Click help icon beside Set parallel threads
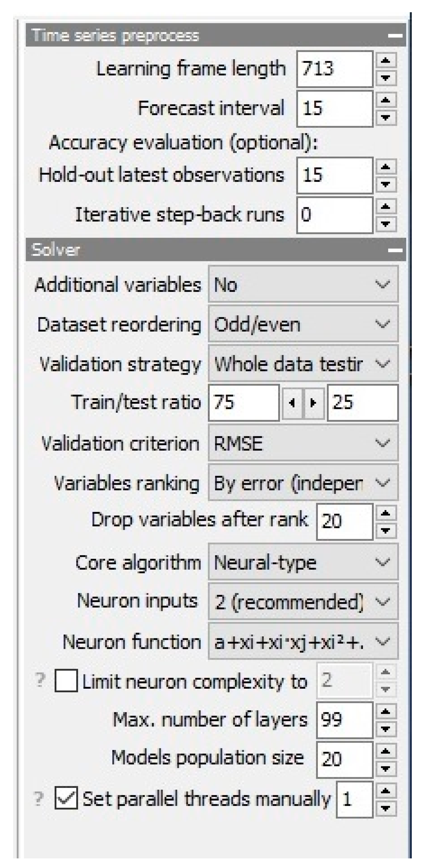The width and height of the screenshot is (422, 868). 39,798
